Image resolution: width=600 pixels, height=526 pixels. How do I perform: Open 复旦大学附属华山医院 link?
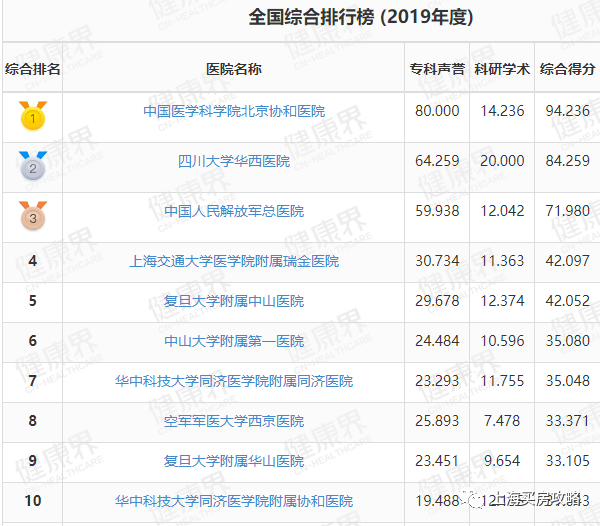tap(234, 461)
